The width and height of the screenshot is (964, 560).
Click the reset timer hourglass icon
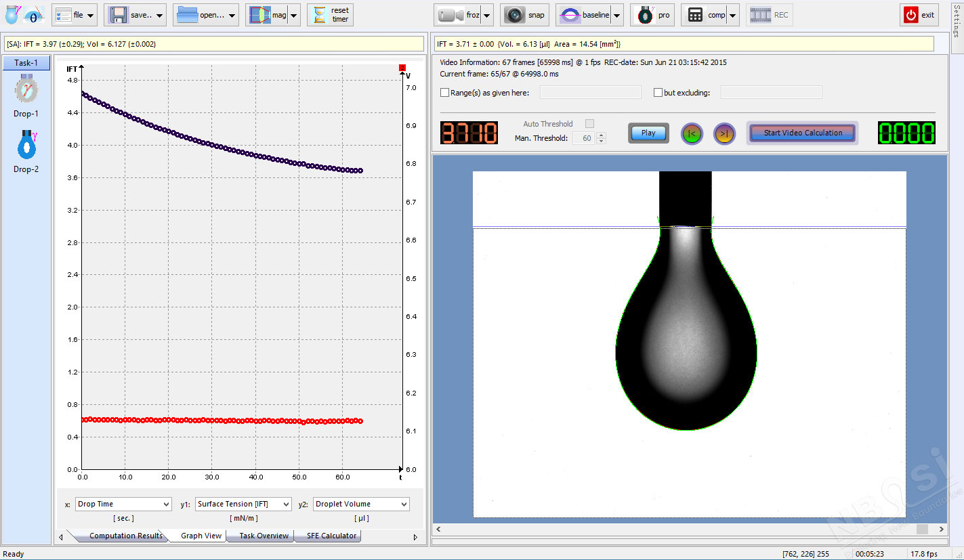[x=320, y=15]
